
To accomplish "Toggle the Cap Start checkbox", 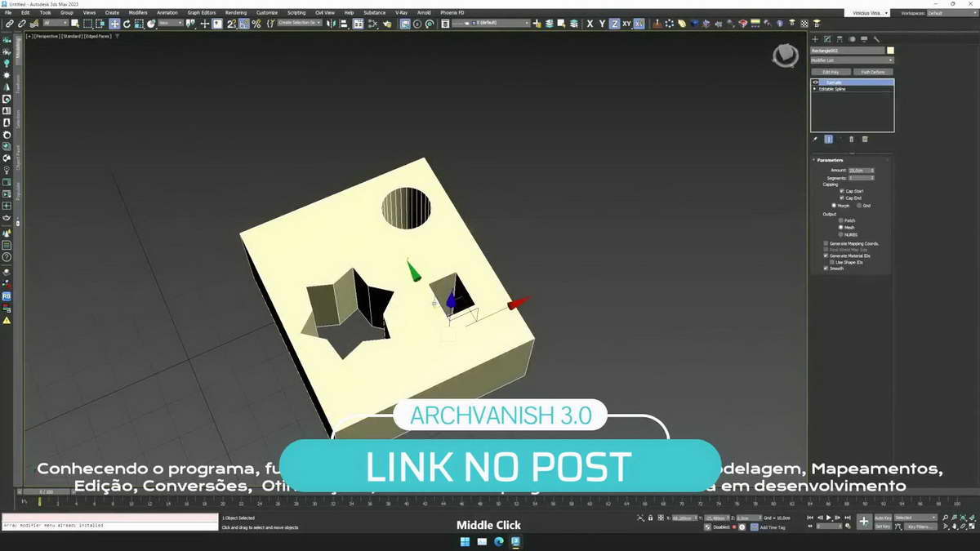I will click(x=841, y=191).
